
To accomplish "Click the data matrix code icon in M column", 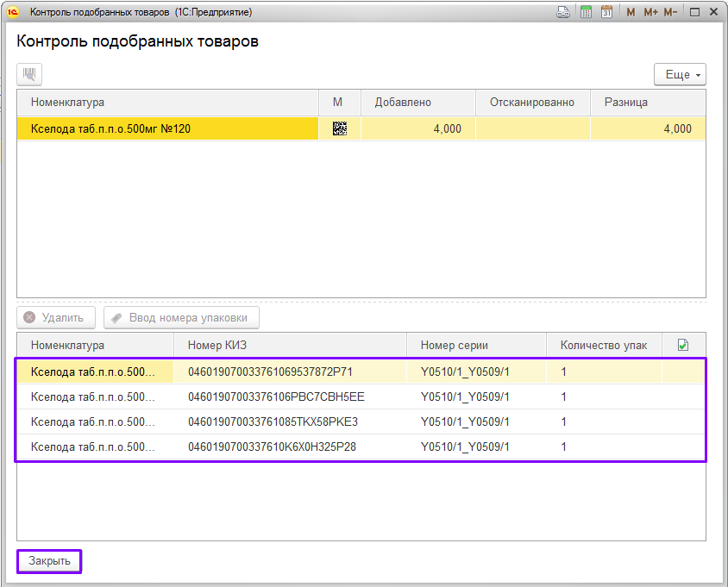I will [340, 129].
